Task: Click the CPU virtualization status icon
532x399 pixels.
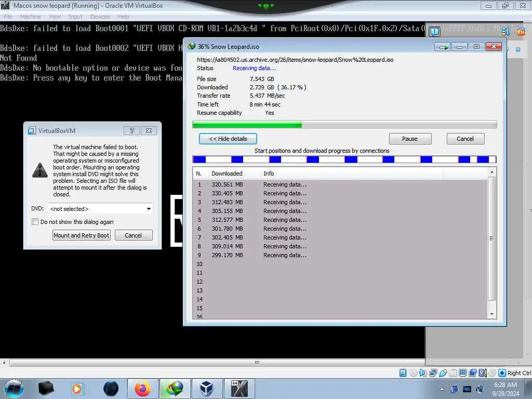Action: [x=483, y=373]
